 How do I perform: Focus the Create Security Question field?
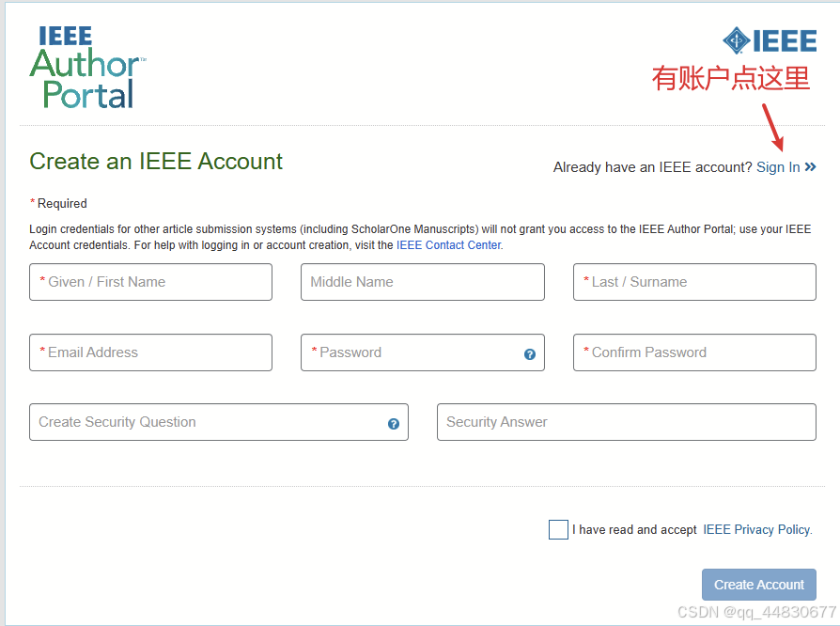[219, 422]
